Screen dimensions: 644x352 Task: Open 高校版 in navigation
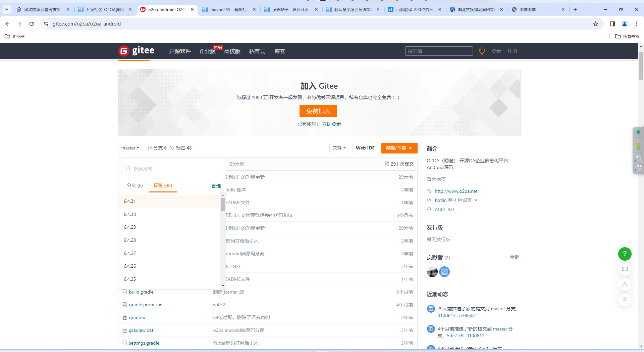pyautogui.click(x=232, y=51)
